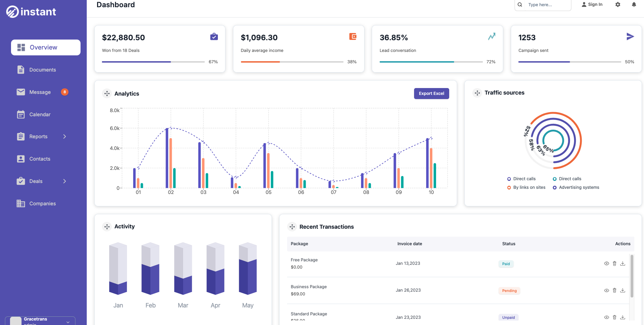Click the Status column header
Viewport: 644px width, 325px height.
click(509, 244)
